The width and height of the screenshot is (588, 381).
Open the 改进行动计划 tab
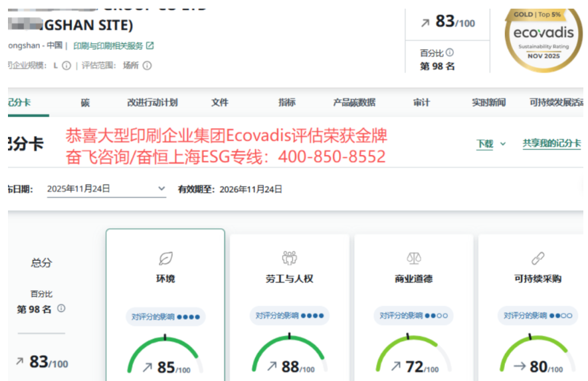point(152,102)
